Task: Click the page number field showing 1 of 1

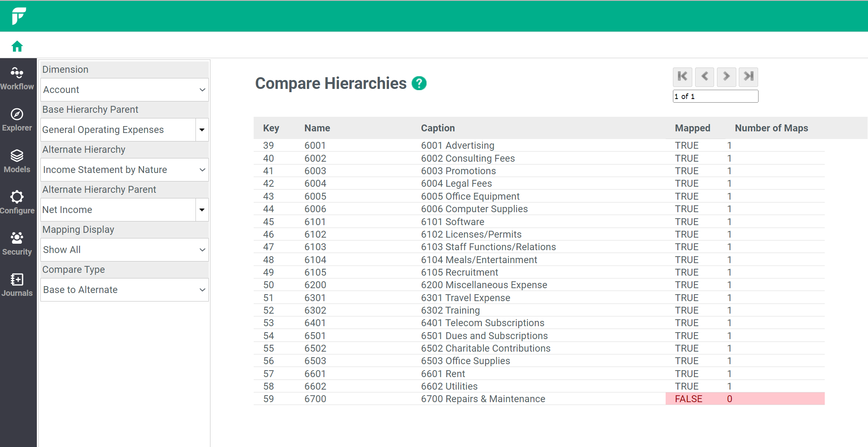Action: coord(715,96)
